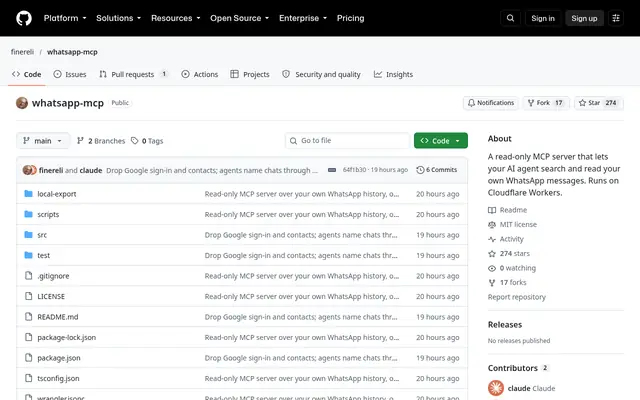Image resolution: width=640 pixels, height=400 pixels.
Task: Click the file icon for package.json
Action: pos(28,358)
